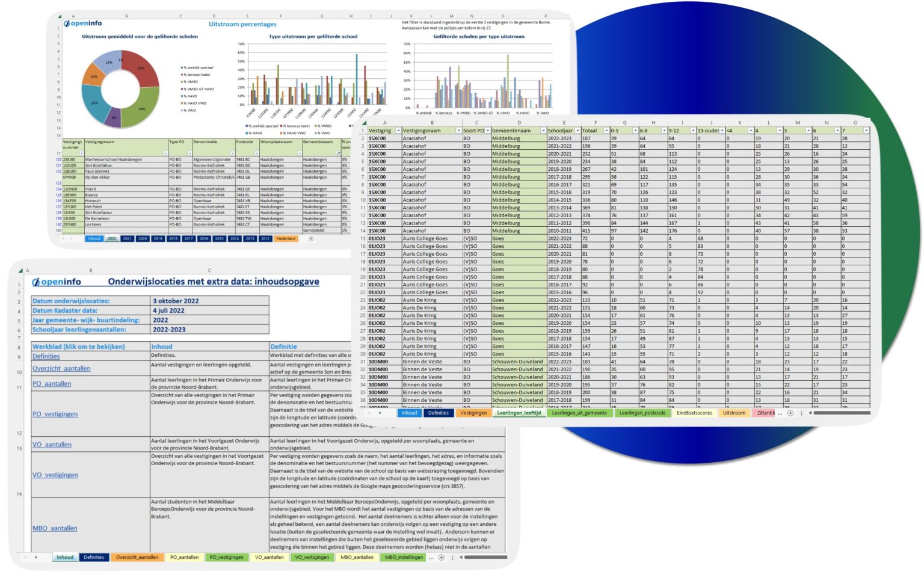Click openinfo logo on the inhoudsopgave sheet
The height and width of the screenshot is (577, 924).
tap(57, 282)
